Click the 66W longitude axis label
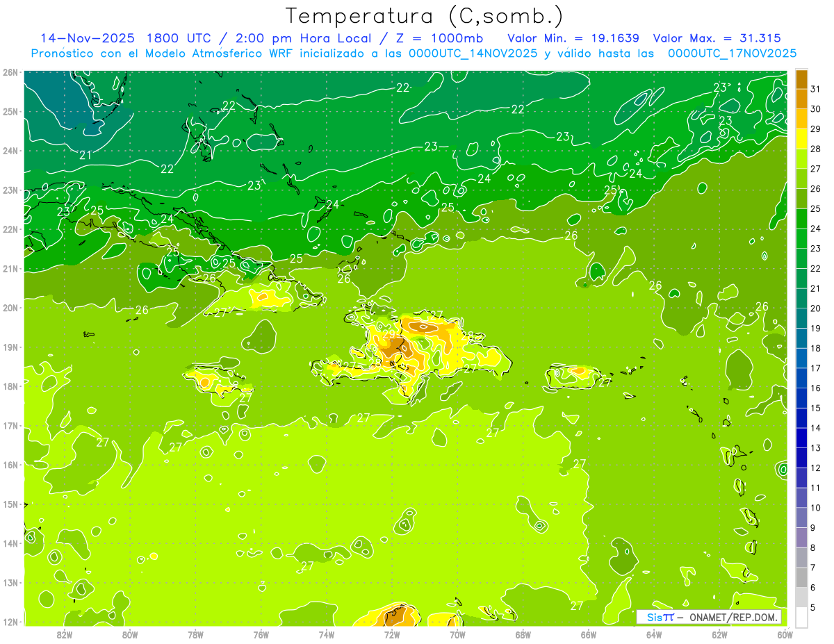This screenshot has height=644, width=834. [588, 634]
